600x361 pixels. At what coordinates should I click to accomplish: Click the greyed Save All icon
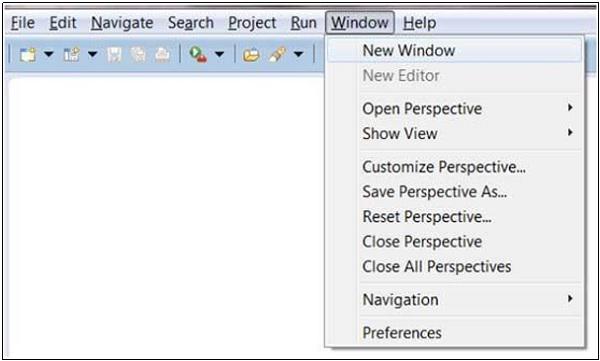click(x=138, y=55)
